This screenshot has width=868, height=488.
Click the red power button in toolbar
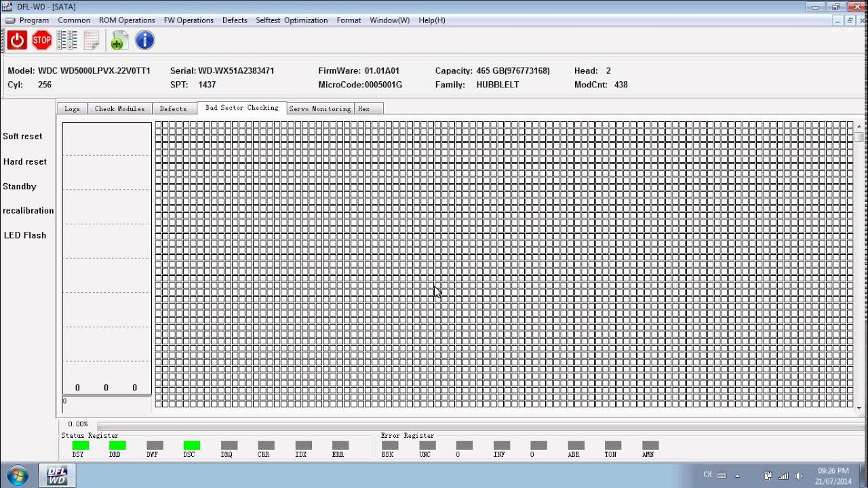click(x=17, y=41)
